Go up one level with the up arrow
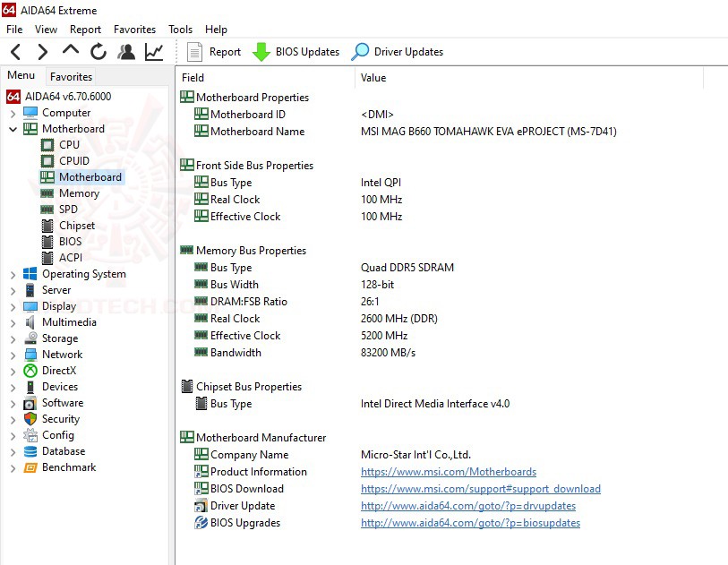Screen dimensions: 728x565 click(71, 49)
